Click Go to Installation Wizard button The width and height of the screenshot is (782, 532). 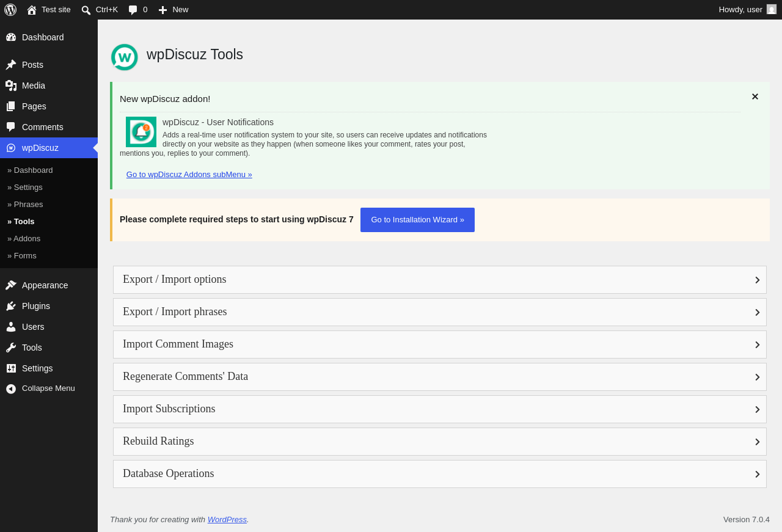point(417,220)
